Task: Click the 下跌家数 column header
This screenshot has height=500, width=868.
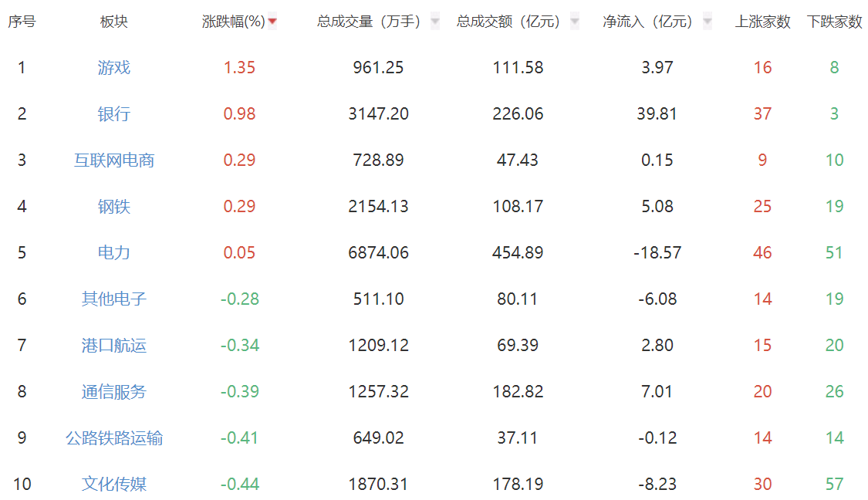Action: click(x=834, y=22)
